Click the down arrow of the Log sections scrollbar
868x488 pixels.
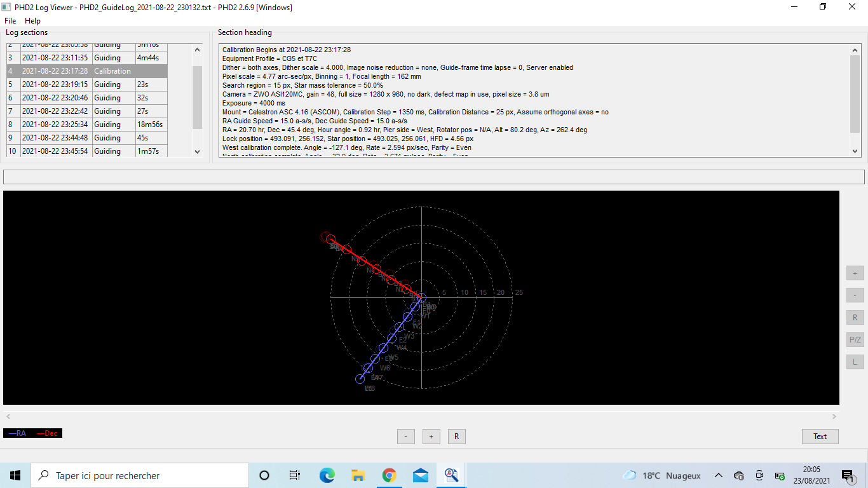point(197,151)
